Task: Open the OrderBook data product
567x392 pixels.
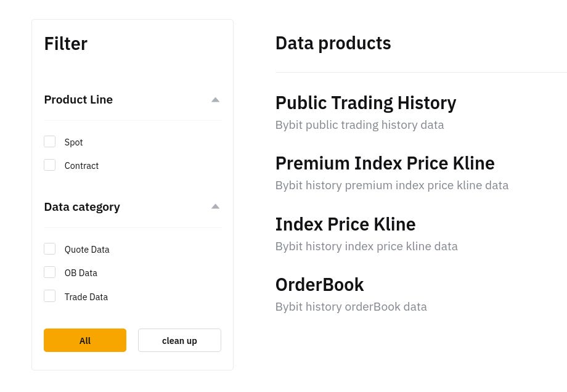Action: [319, 285]
